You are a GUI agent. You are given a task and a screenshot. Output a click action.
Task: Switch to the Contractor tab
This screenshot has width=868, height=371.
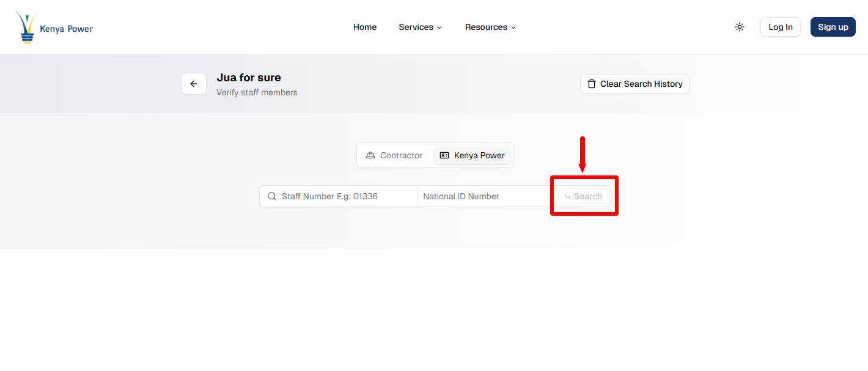394,155
